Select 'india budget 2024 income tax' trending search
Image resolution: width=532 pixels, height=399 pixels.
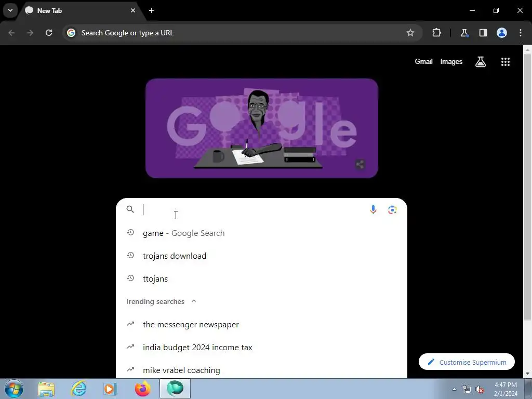pyautogui.click(x=261, y=347)
